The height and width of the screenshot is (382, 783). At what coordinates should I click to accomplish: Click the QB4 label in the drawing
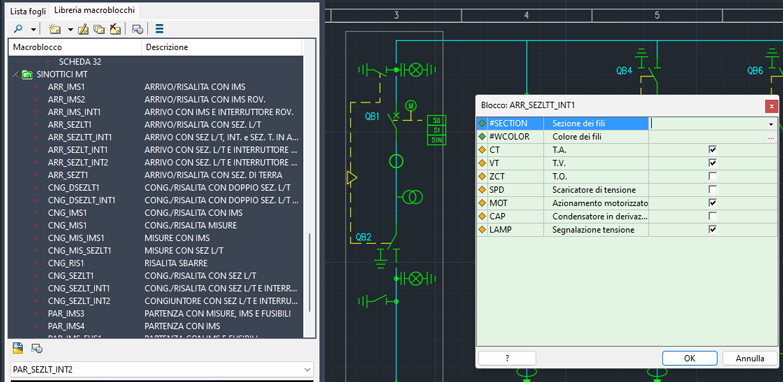coord(624,71)
